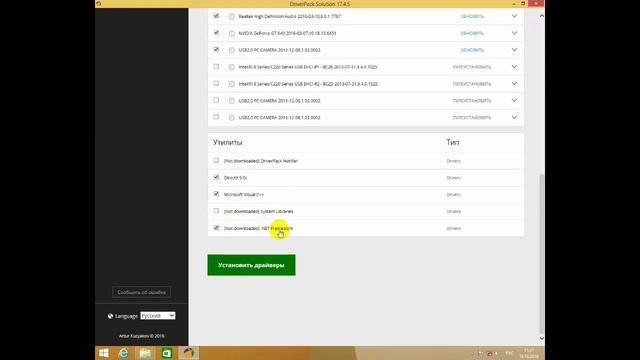
Task: Click the DriverPack Solution taskbar icon
Action: pyautogui.click(x=188, y=353)
